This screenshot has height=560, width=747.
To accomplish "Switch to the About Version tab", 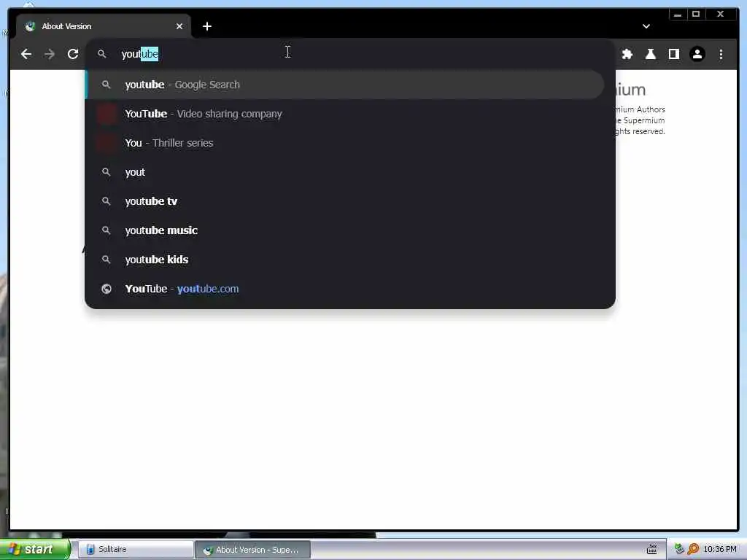I will click(x=104, y=26).
